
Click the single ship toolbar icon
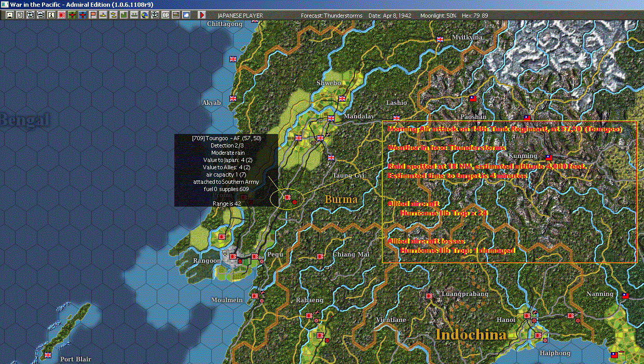click(x=103, y=15)
